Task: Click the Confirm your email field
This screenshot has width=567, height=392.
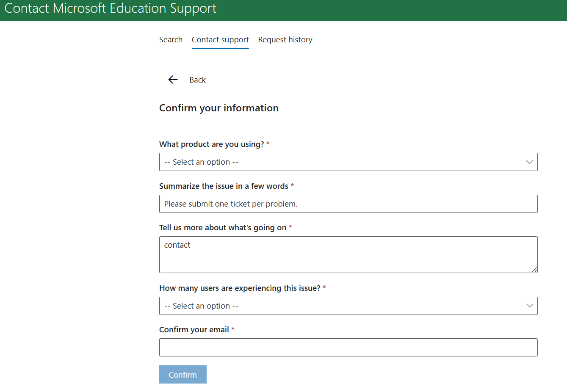Action: tap(348, 347)
